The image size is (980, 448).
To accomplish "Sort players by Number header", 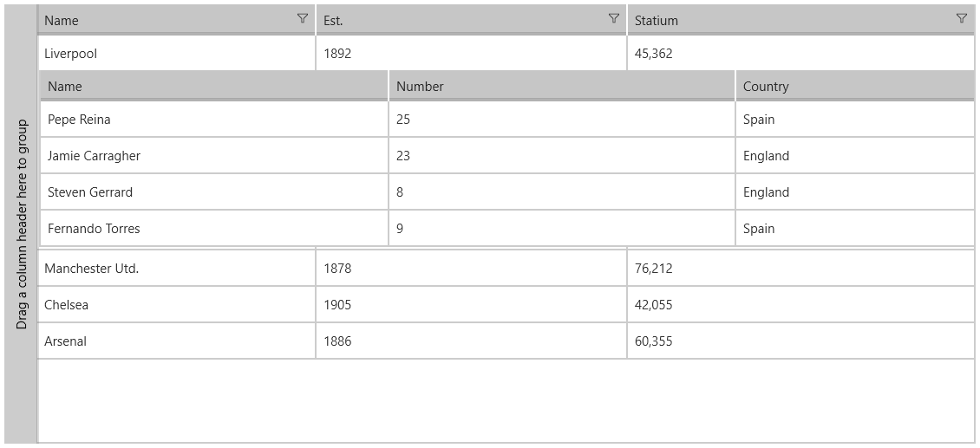I will [x=562, y=86].
